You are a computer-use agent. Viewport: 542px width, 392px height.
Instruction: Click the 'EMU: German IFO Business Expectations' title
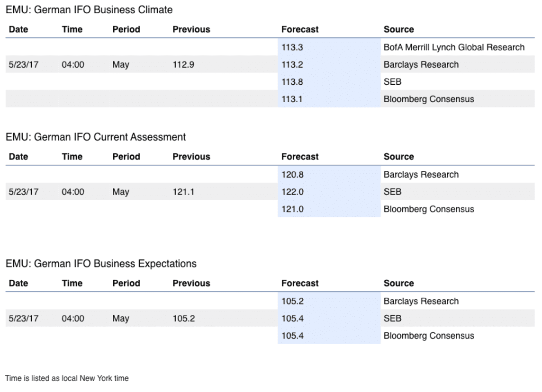[101, 264]
